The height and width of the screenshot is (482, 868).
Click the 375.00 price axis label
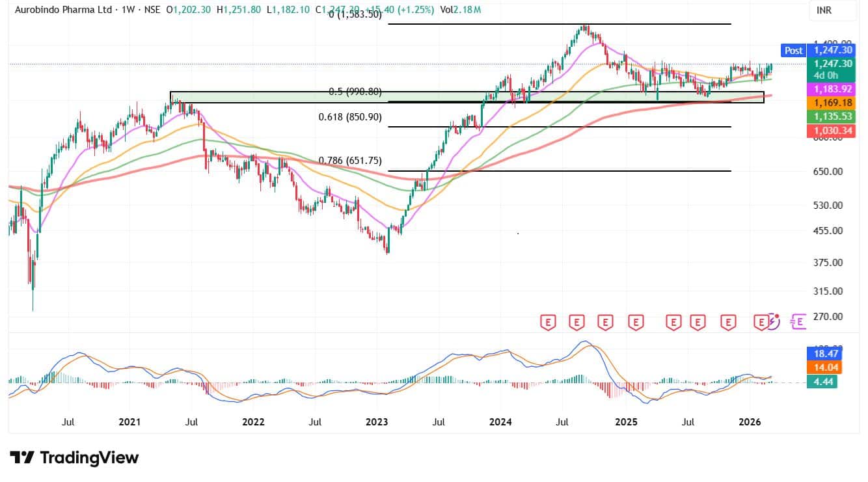pos(827,263)
